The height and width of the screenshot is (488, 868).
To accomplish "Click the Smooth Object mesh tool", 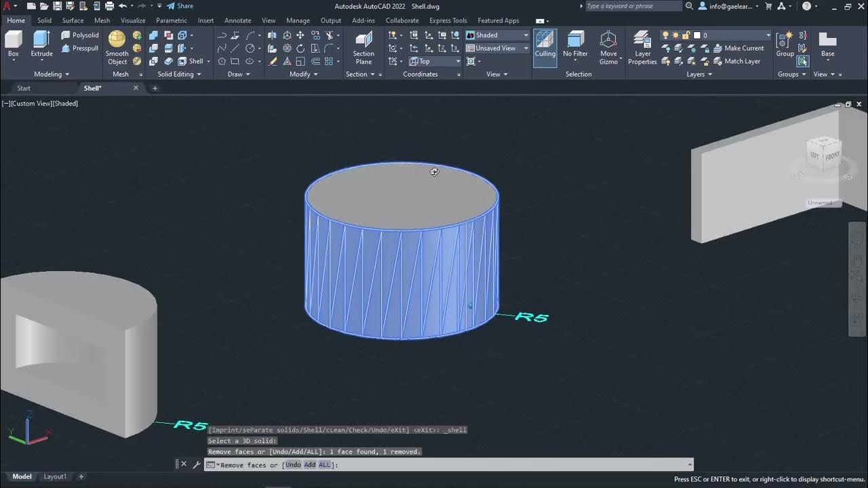I will (x=117, y=47).
